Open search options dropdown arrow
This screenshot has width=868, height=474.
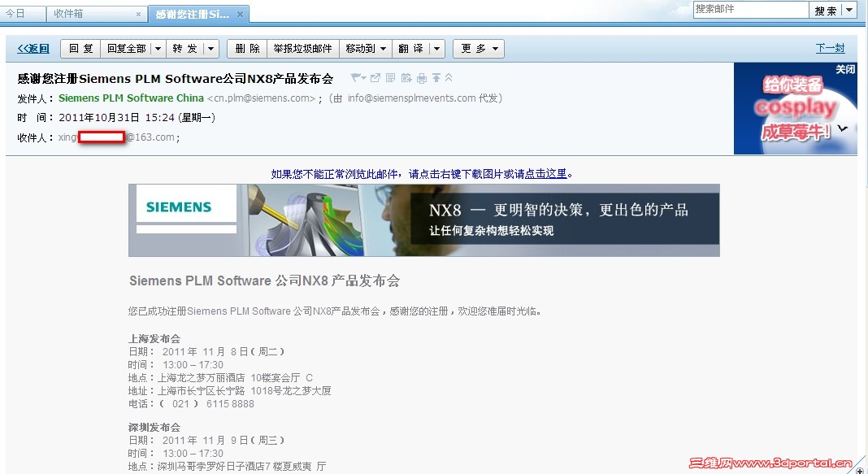[x=849, y=10]
